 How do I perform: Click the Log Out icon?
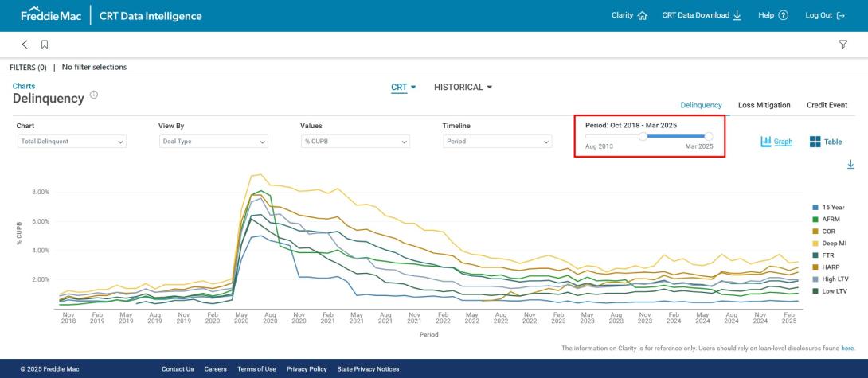tap(840, 16)
